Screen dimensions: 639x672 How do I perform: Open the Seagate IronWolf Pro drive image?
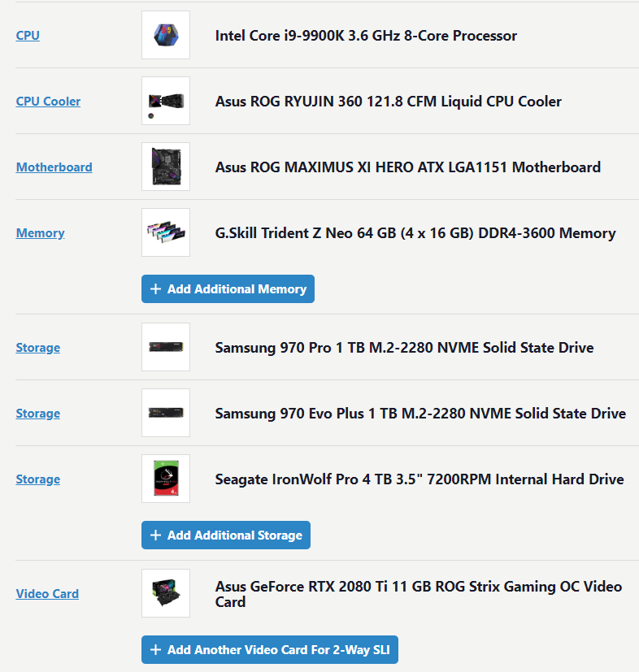click(x=166, y=479)
